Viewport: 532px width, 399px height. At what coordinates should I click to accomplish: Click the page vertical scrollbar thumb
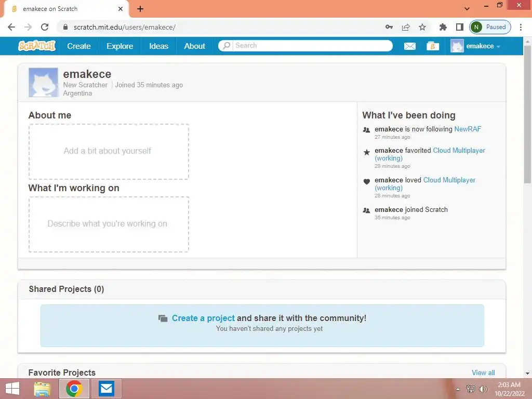coord(527,115)
